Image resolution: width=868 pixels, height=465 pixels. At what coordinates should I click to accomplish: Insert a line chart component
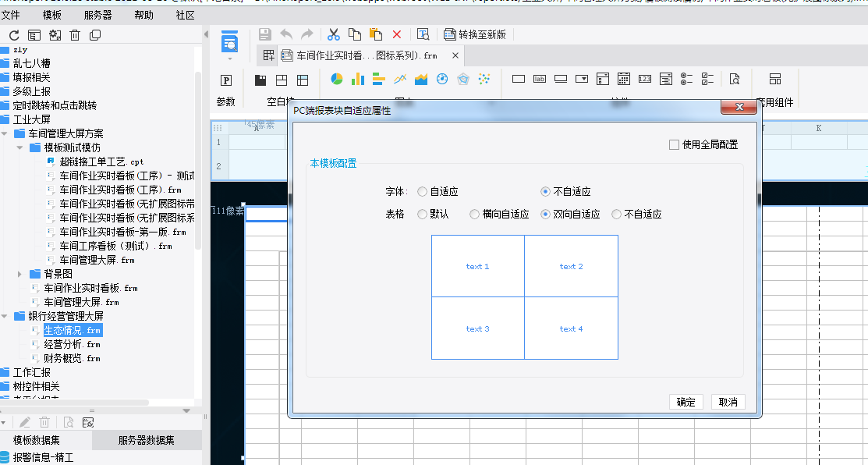400,79
